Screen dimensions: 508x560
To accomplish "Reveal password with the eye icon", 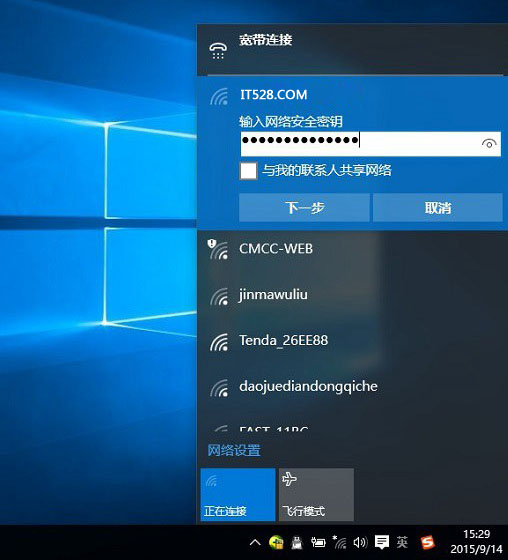I will click(x=489, y=144).
